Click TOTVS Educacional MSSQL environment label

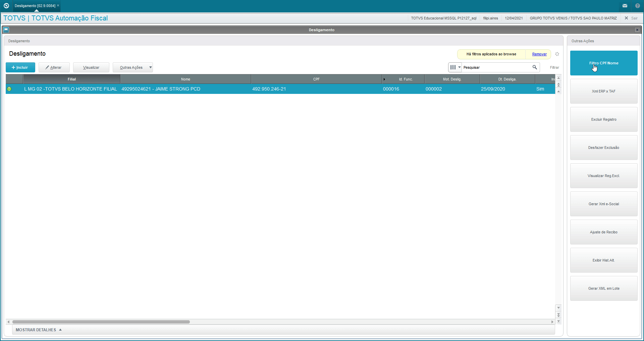[444, 18]
